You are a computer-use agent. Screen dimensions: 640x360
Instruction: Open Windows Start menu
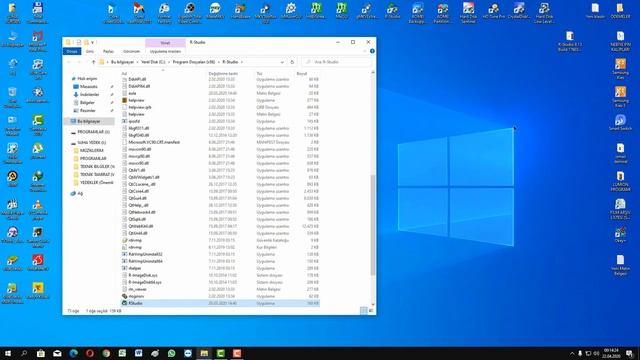click(7, 353)
